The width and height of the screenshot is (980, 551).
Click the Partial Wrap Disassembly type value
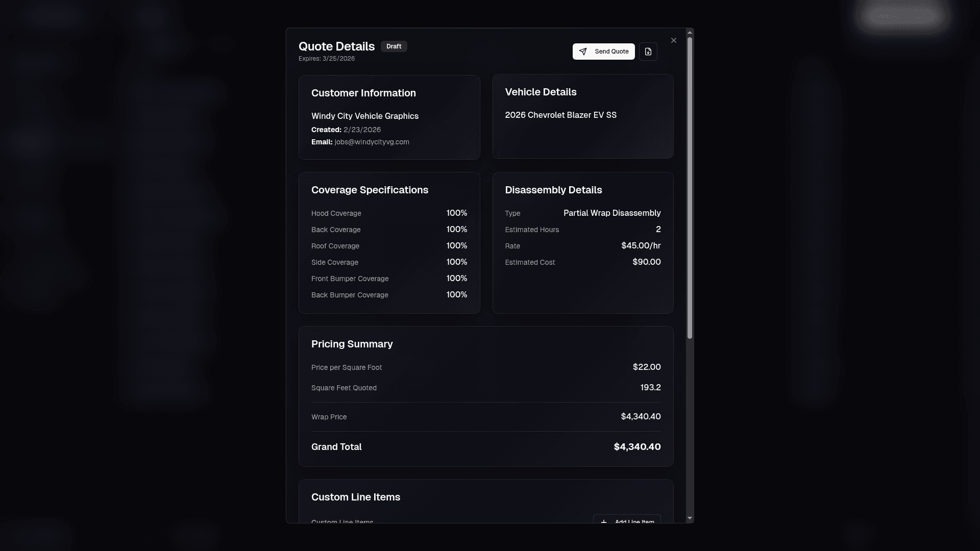point(612,213)
